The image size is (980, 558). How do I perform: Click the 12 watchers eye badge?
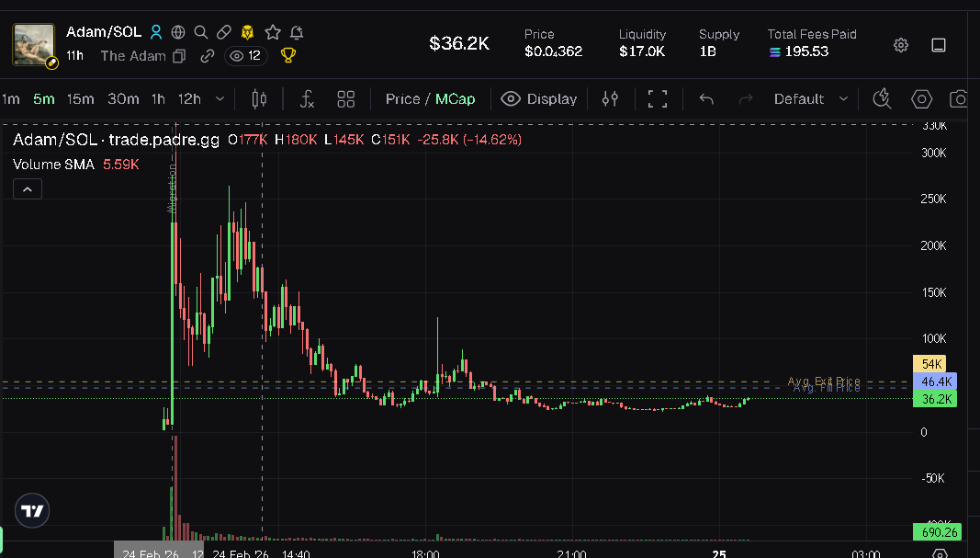point(245,56)
